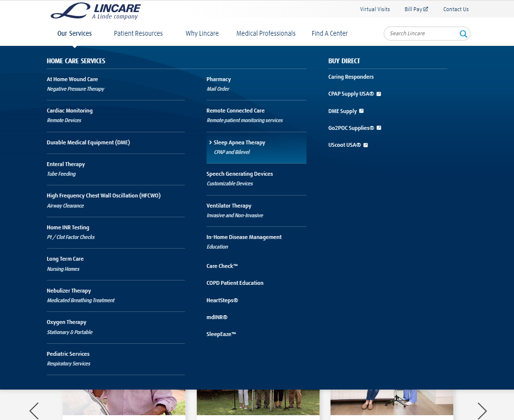Click the search magnifier icon

tap(463, 34)
